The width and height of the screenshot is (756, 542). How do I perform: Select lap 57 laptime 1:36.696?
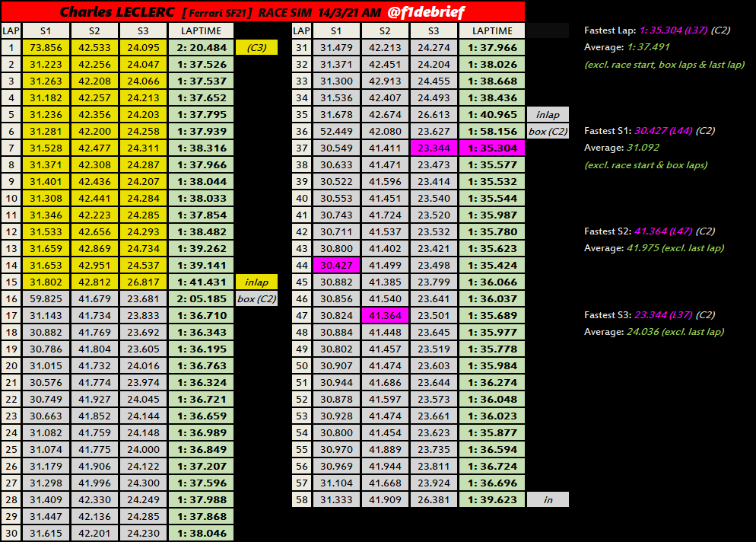492,483
